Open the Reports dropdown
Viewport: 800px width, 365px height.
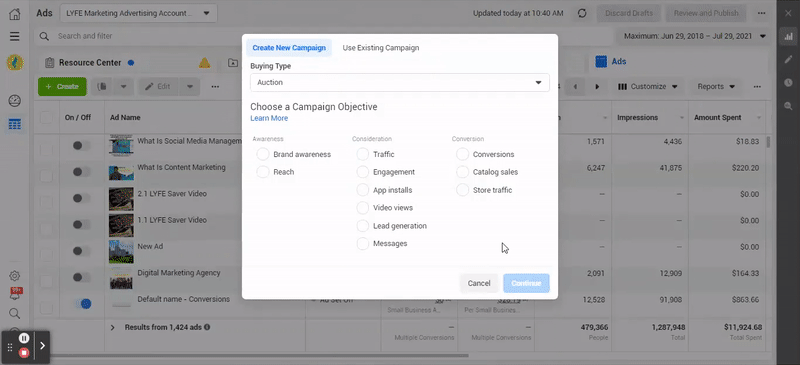point(716,87)
